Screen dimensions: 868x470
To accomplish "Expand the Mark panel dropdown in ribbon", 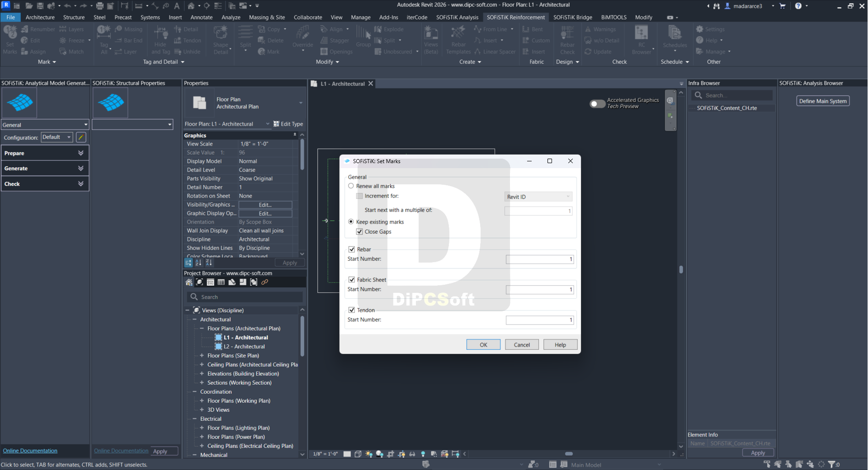I will [47, 62].
